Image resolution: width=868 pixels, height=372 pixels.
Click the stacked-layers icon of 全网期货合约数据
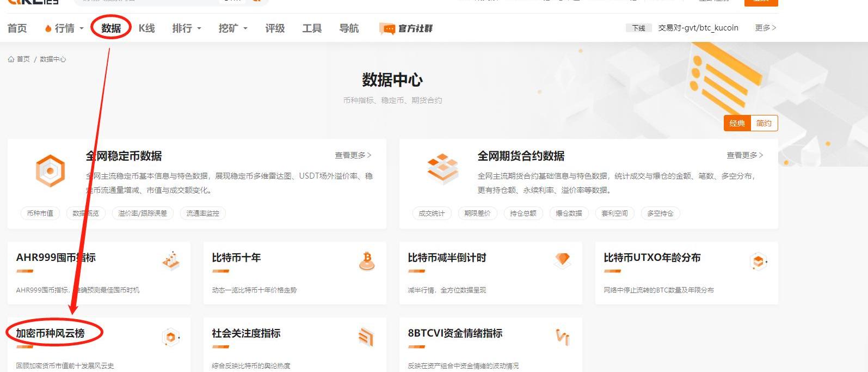click(x=442, y=169)
